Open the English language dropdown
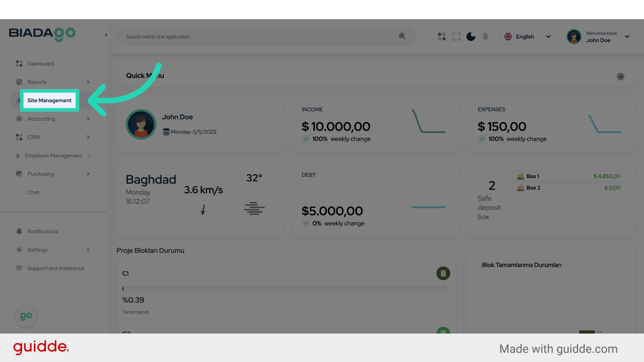The image size is (644, 362). (527, 37)
